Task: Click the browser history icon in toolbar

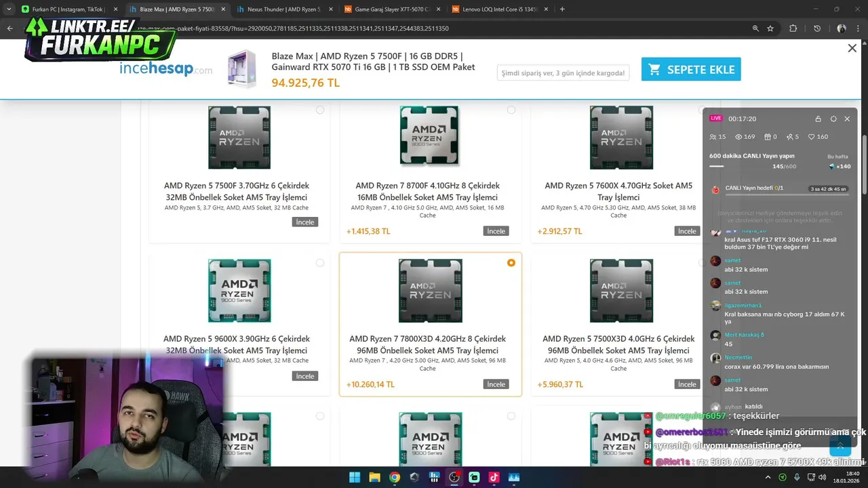Action: pyautogui.click(x=817, y=28)
